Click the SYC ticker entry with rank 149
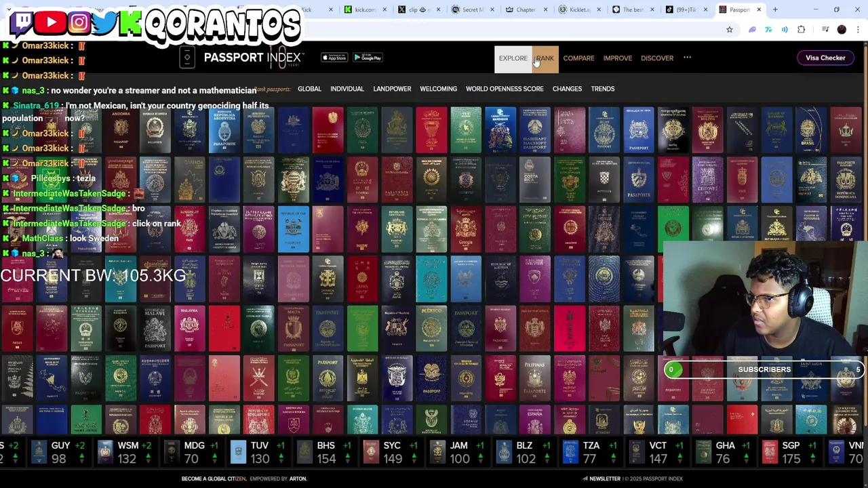The height and width of the screenshot is (488, 868). [x=391, y=452]
